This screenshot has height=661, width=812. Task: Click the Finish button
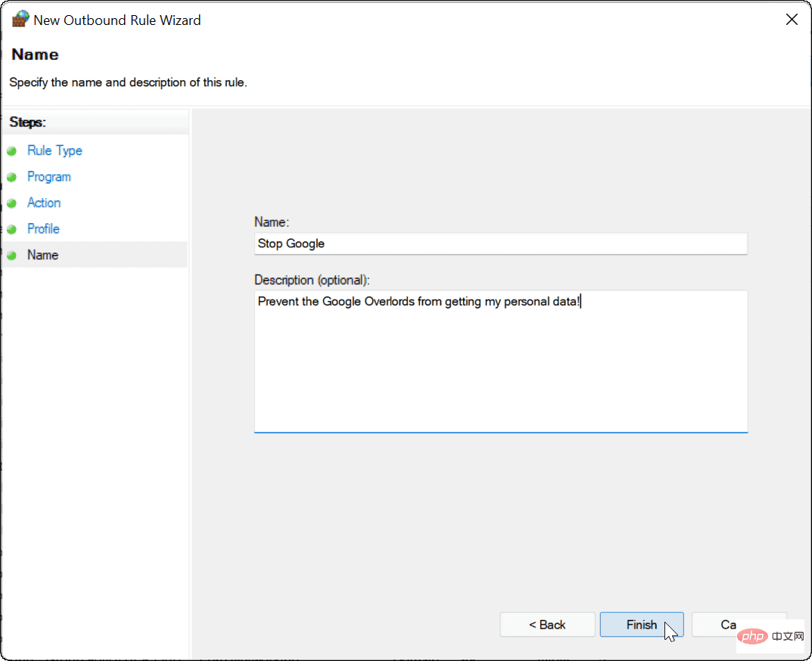[x=642, y=624]
